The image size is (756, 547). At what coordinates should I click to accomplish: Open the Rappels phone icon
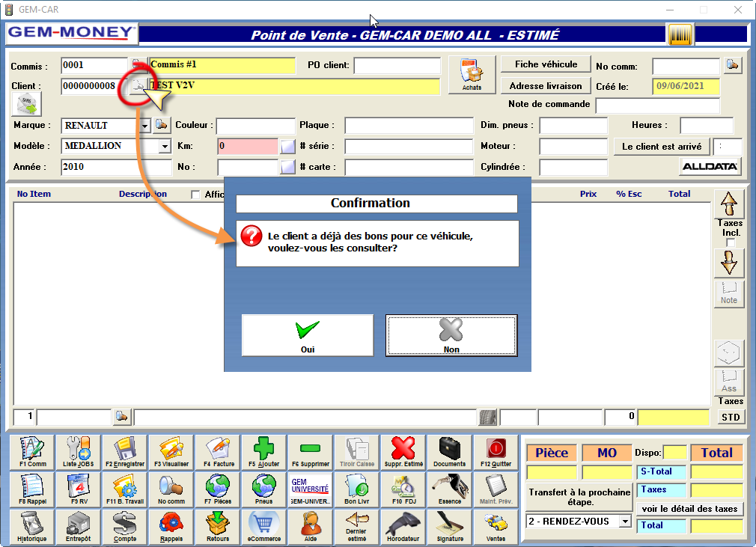[x=171, y=527]
